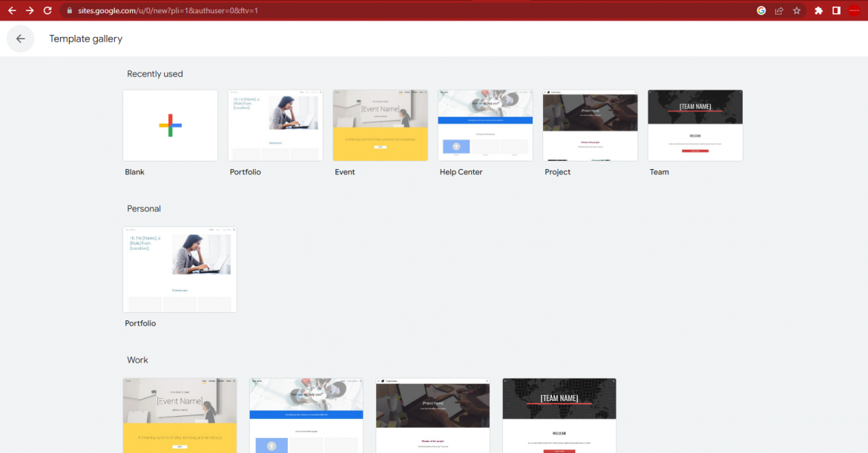Viewport: 868px width, 453px height.
Task: Select the Event template under Work
Action: pyautogui.click(x=179, y=415)
